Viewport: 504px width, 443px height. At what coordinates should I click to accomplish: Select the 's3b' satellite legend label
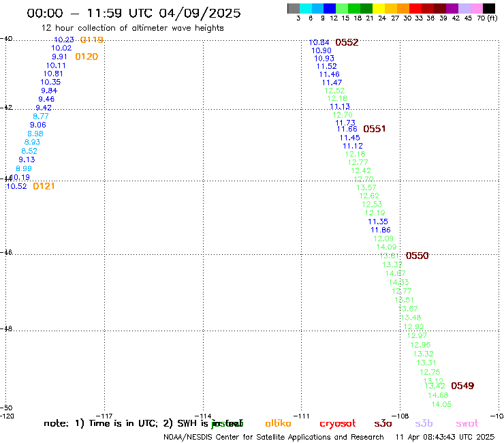point(424,423)
